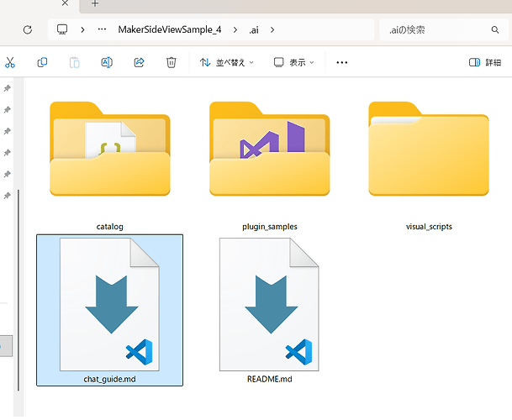Click the plugin_samples name label
The image size is (512, 420).
coord(270,227)
